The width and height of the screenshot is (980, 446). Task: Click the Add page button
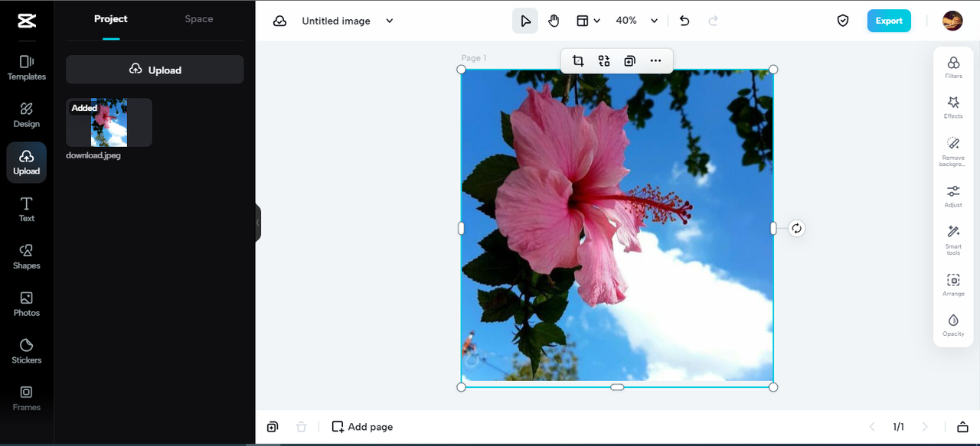click(x=363, y=427)
